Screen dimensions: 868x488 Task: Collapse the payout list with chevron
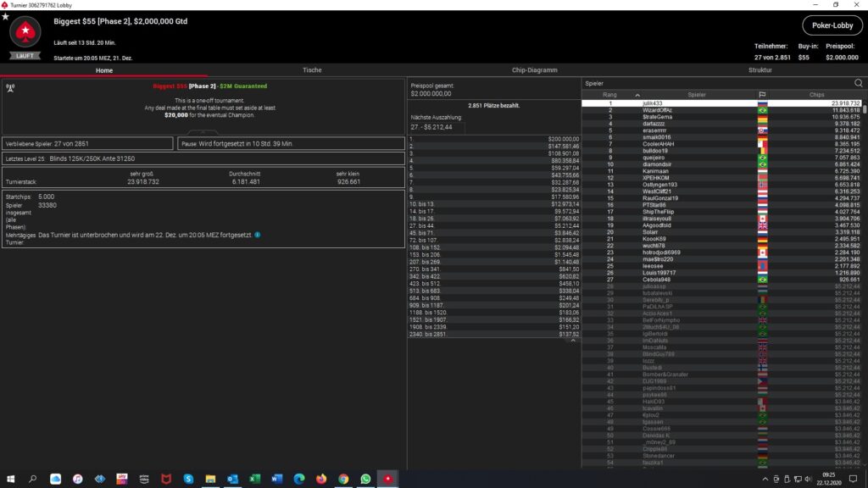tap(572, 340)
